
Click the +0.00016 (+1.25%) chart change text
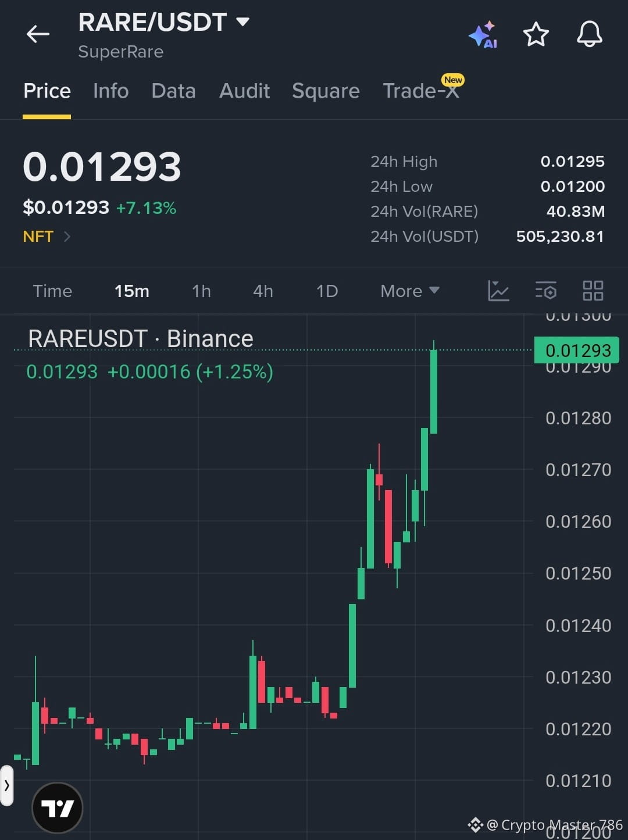(x=190, y=371)
